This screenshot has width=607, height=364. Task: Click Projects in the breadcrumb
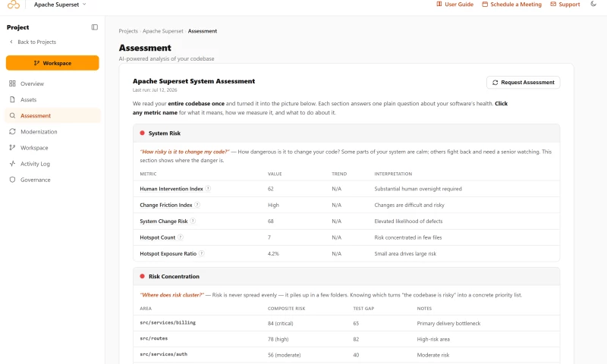point(128,31)
